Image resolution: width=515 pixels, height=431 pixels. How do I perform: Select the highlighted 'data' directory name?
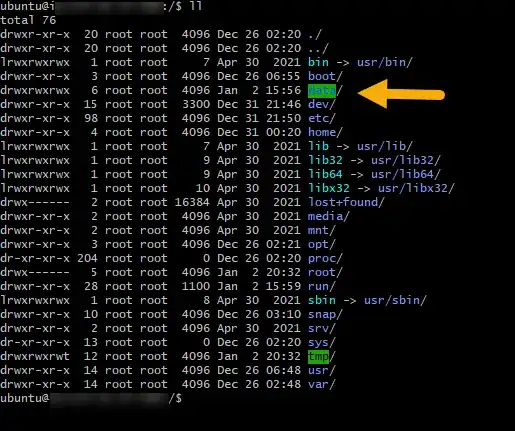coord(322,91)
